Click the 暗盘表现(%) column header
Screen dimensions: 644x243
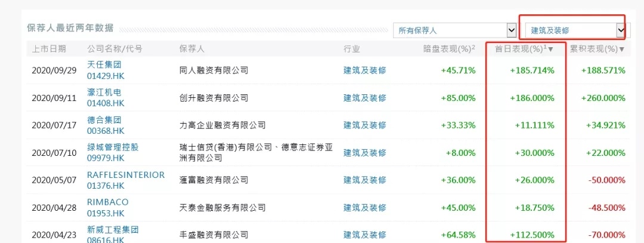(x=448, y=49)
